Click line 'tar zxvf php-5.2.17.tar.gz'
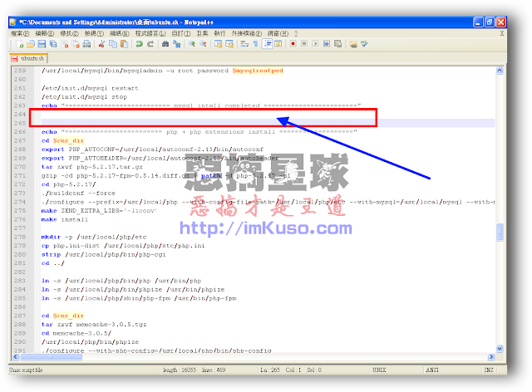Viewport: 532px width, 392px height. [x=91, y=167]
